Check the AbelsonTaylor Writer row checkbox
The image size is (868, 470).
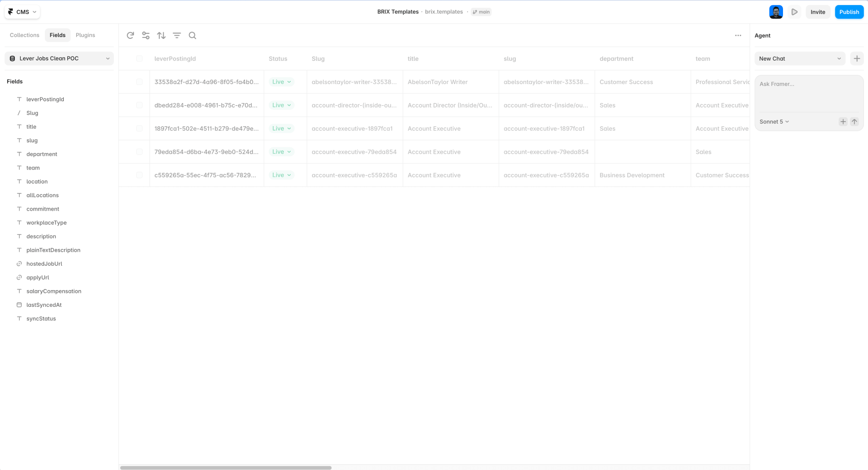coord(139,82)
